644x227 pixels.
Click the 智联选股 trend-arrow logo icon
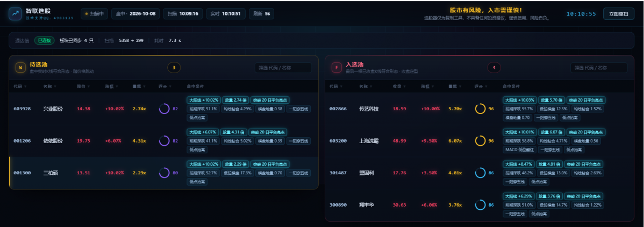pos(15,13)
